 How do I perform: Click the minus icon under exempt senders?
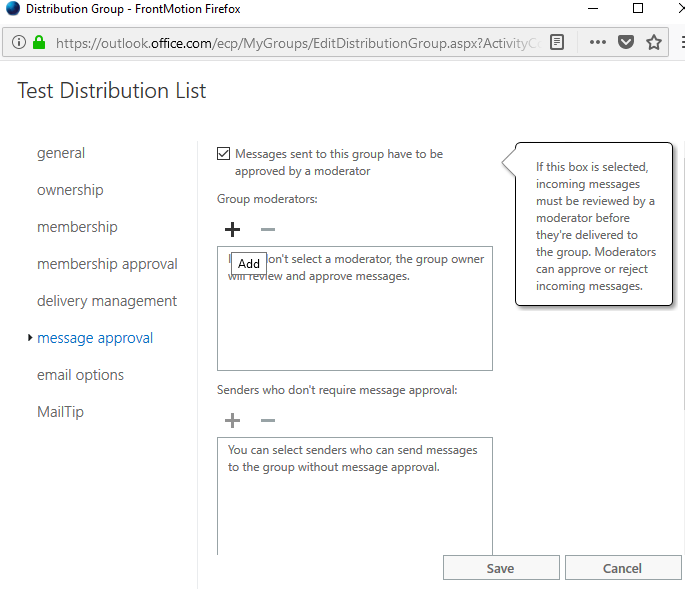point(267,421)
